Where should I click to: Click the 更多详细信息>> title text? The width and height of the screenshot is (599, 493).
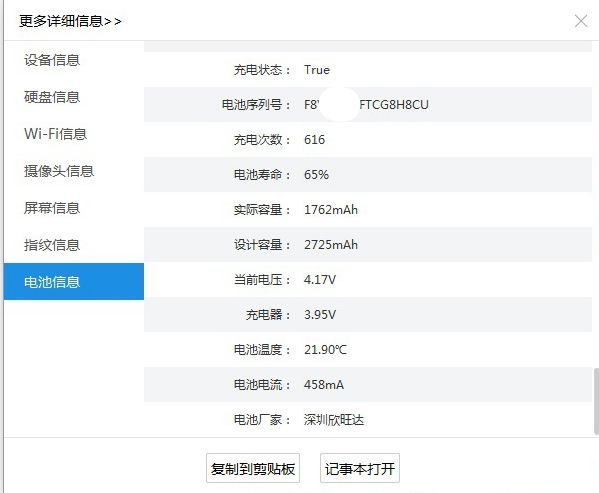click(x=70, y=21)
